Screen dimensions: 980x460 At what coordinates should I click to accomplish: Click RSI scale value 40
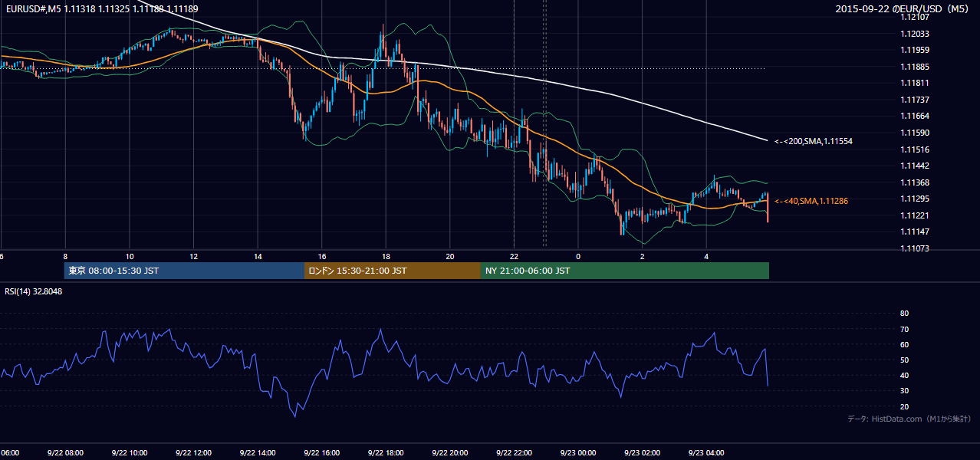pos(904,375)
